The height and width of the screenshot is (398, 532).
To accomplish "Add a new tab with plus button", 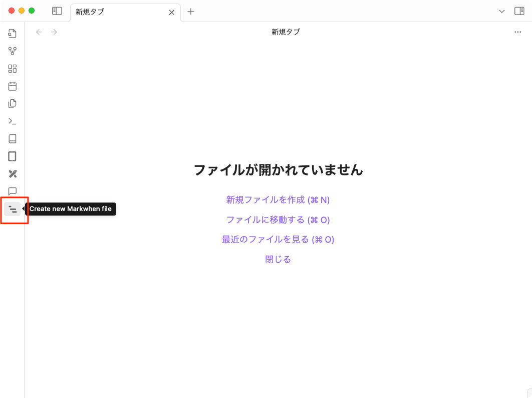I will pyautogui.click(x=191, y=12).
